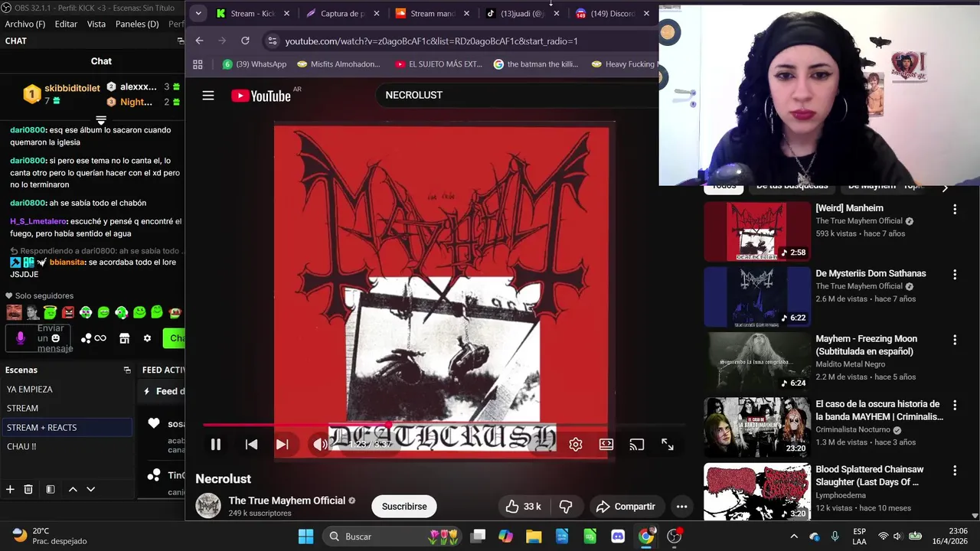Open options menu for El caso MAYHEM video
Screen dimensions: 980x551
(955, 405)
